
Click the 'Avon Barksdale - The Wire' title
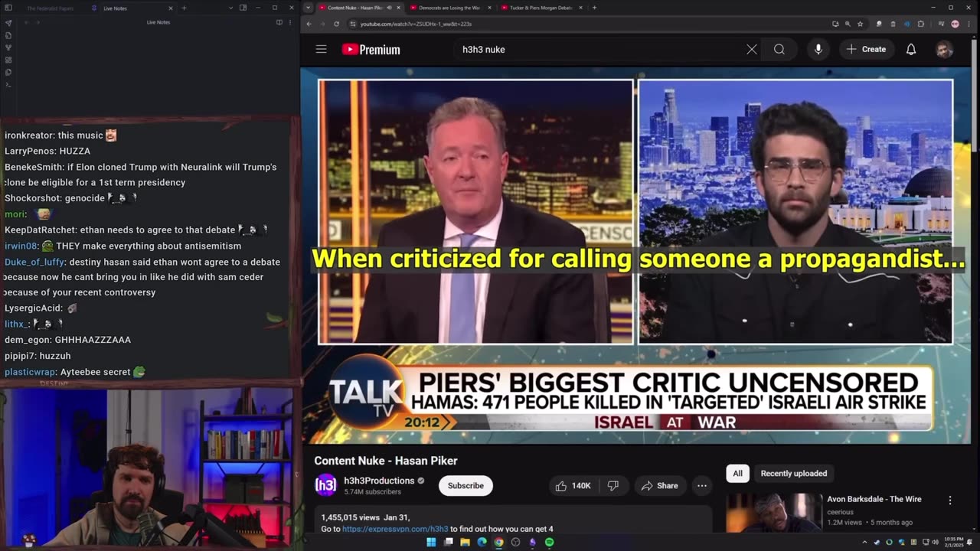click(x=874, y=499)
